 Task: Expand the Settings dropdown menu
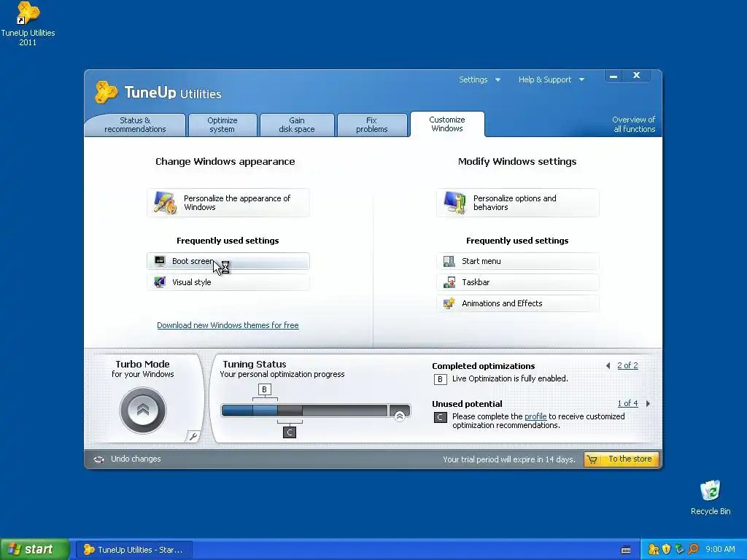(479, 79)
